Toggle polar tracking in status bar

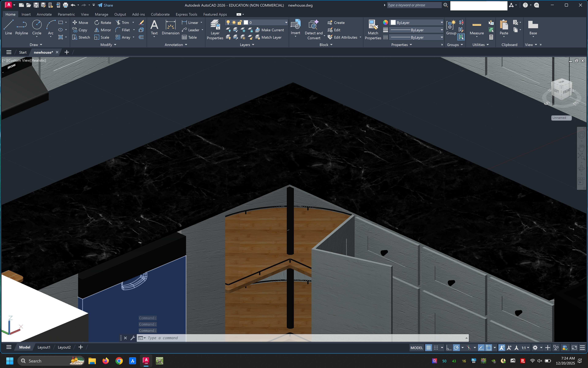456,348
